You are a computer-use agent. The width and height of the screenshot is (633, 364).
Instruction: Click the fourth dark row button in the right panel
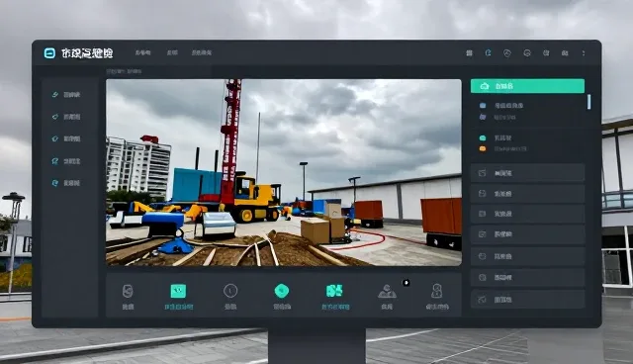(527, 234)
